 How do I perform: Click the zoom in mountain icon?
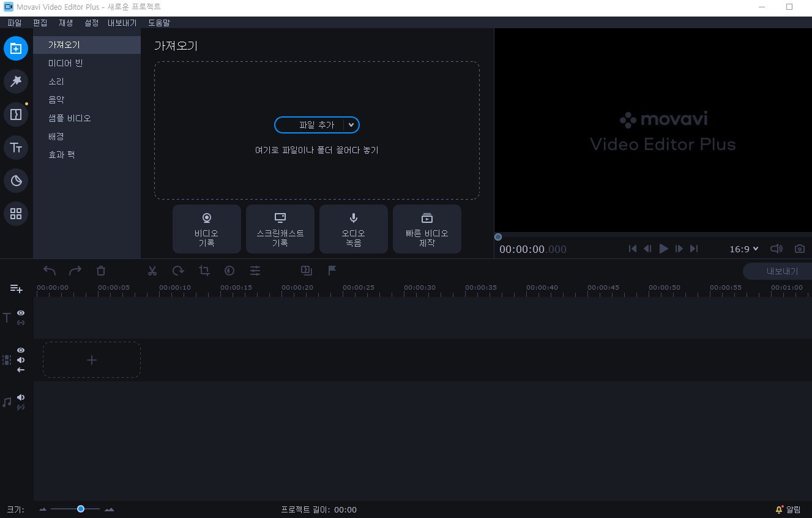point(110,509)
